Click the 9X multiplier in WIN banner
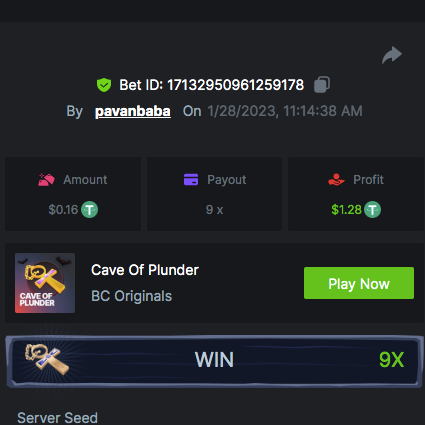Viewport: 425px width, 425px height. (x=392, y=360)
